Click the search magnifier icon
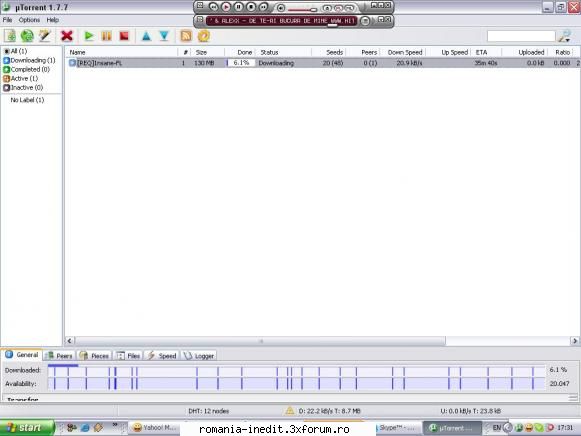 pyautogui.click(x=564, y=36)
